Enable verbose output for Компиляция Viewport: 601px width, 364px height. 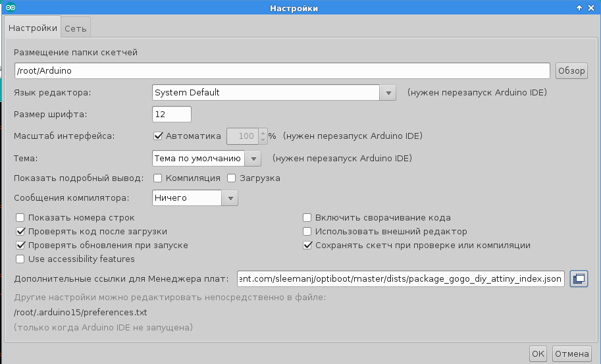coord(158,178)
